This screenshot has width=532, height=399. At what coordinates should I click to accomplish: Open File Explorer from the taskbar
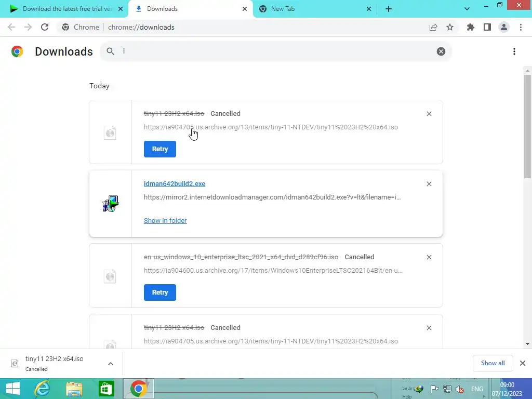[74, 389]
